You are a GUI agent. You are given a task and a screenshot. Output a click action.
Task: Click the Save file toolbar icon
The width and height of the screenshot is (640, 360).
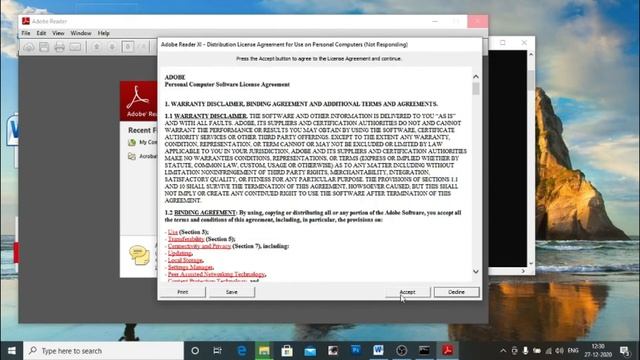click(x=44, y=47)
